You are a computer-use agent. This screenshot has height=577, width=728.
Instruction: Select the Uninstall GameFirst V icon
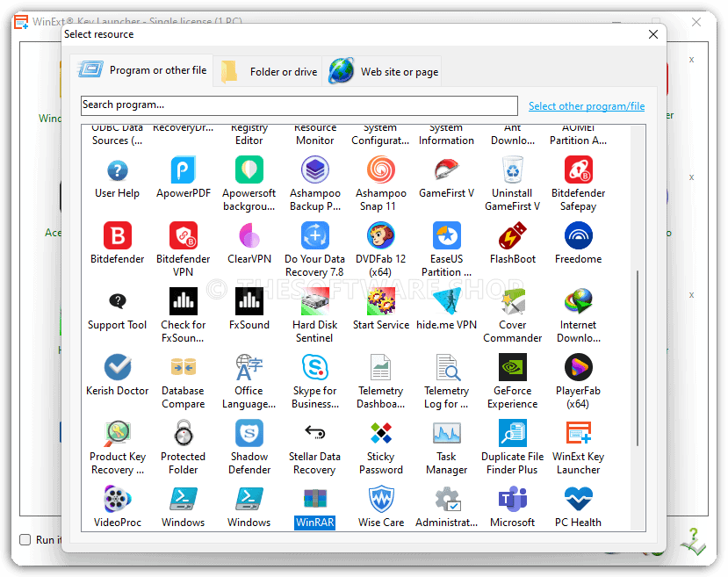pyautogui.click(x=513, y=169)
